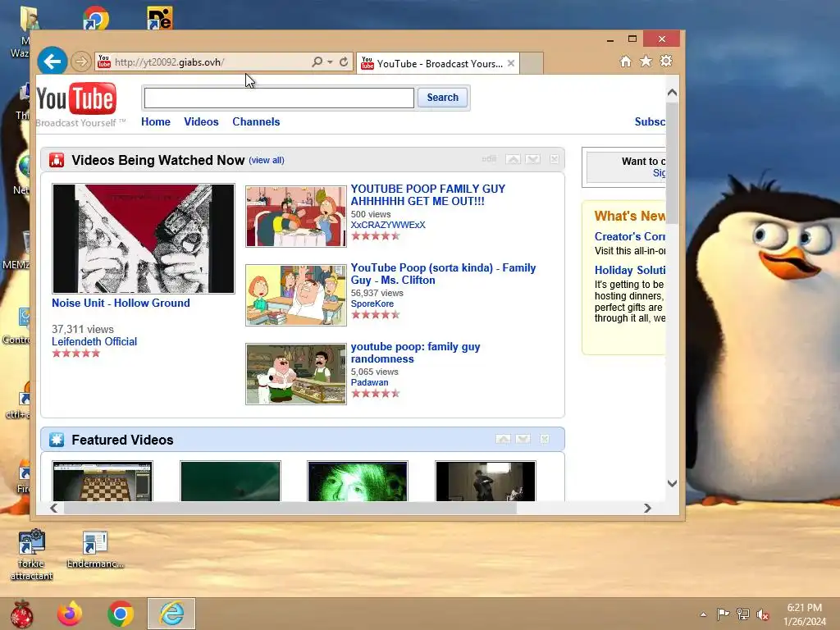
Task: Open Peter butcher shop video thumbnail
Action: click(296, 374)
